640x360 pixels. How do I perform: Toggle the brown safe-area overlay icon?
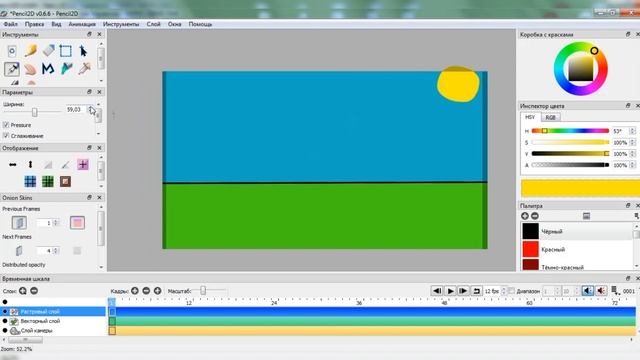[x=65, y=181]
